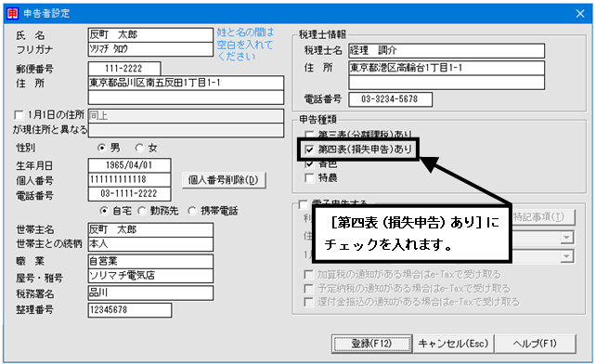Toggle the 第三表(分離課税)あり checkbox
596x364 pixels.
coord(309,135)
